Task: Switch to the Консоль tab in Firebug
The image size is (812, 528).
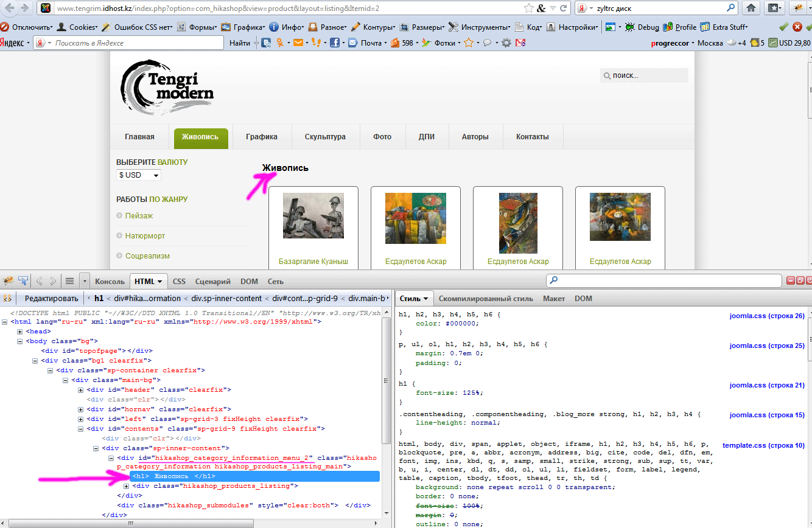Action: pos(110,282)
